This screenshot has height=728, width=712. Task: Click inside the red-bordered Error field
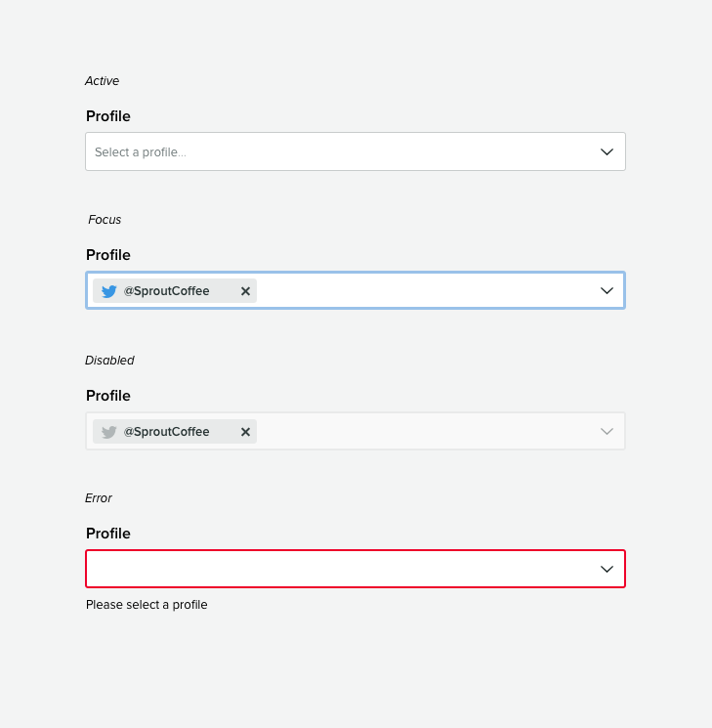coord(332,569)
